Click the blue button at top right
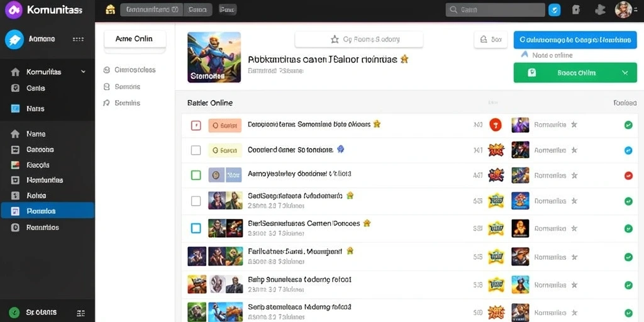The image size is (644, 322). (x=575, y=40)
